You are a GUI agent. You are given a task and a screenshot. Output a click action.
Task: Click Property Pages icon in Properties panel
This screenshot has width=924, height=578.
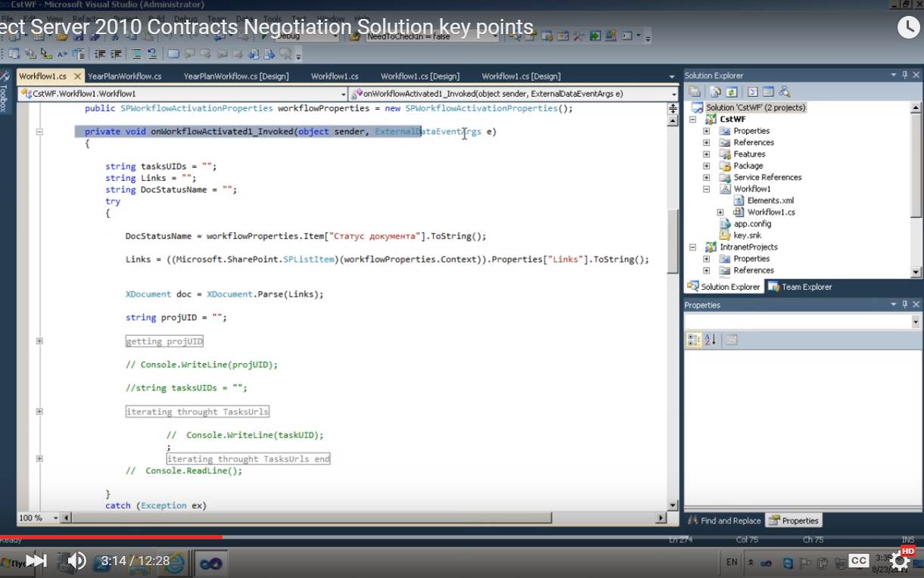click(731, 340)
